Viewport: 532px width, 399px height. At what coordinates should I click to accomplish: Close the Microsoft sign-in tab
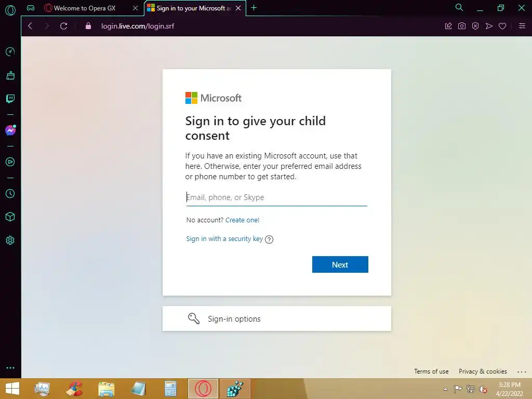point(238,8)
